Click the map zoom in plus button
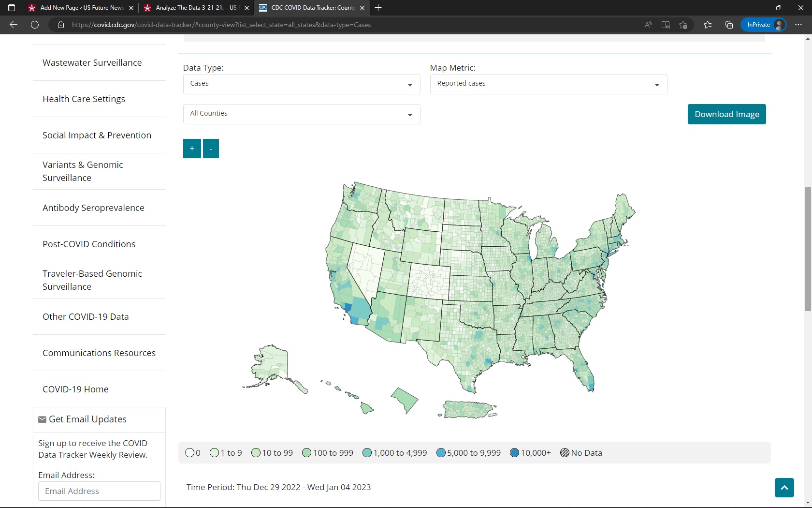 [192, 149]
